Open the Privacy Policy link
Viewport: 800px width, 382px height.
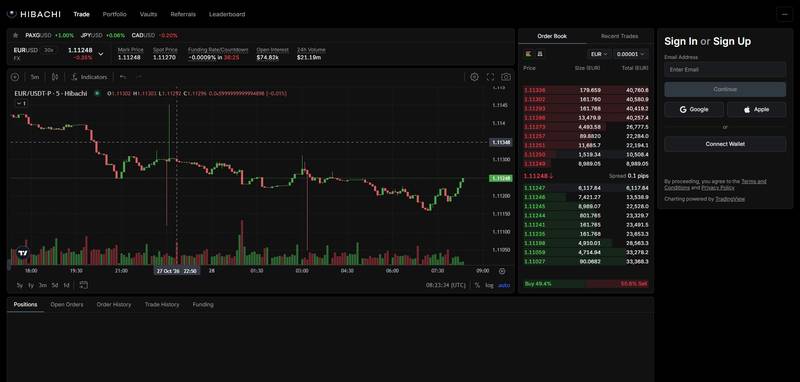[718, 188]
